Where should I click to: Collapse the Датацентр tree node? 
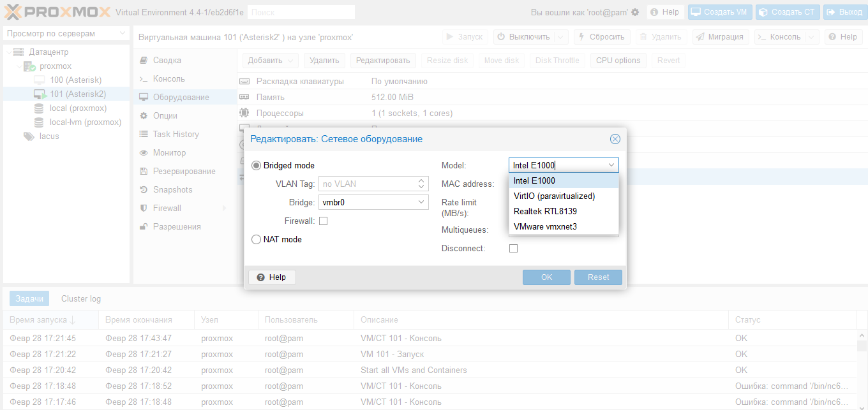[x=8, y=52]
